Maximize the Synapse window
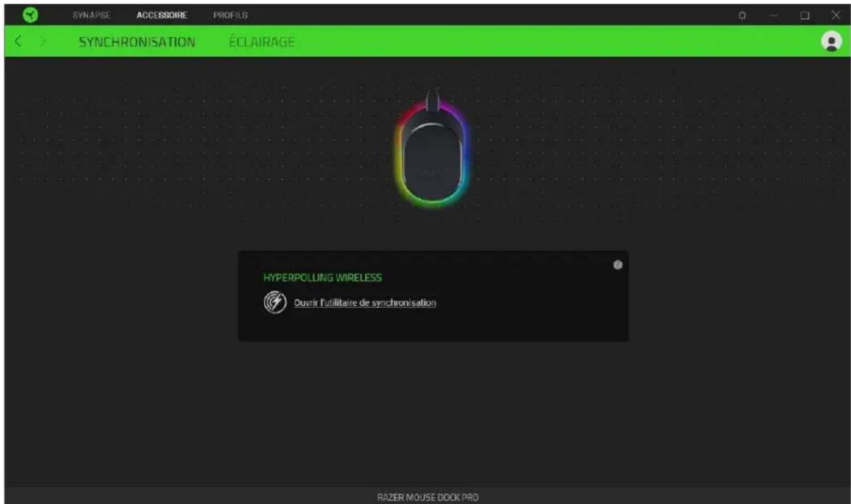Image resolution: width=851 pixels, height=504 pixels. (x=805, y=14)
